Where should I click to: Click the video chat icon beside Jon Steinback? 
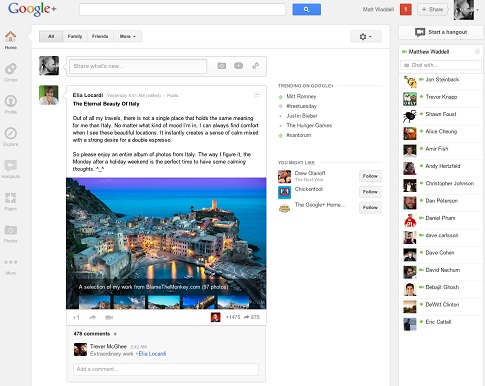click(422, 79)
